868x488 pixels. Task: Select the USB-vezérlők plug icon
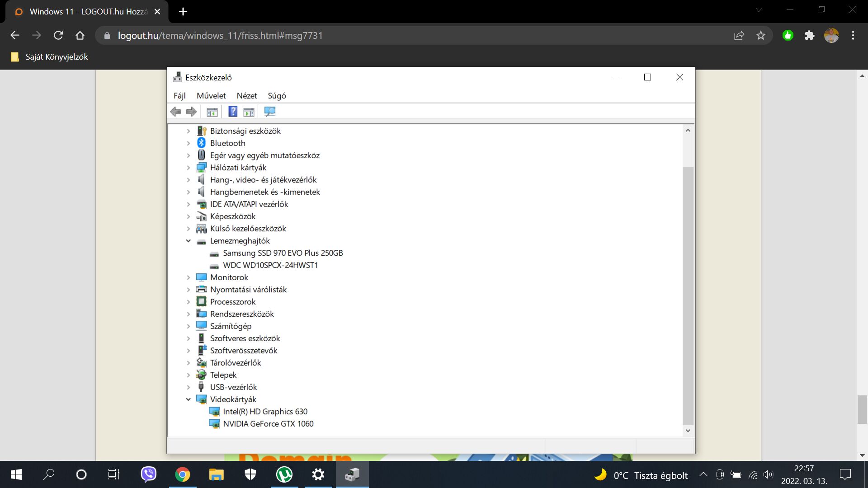point(202,387)
